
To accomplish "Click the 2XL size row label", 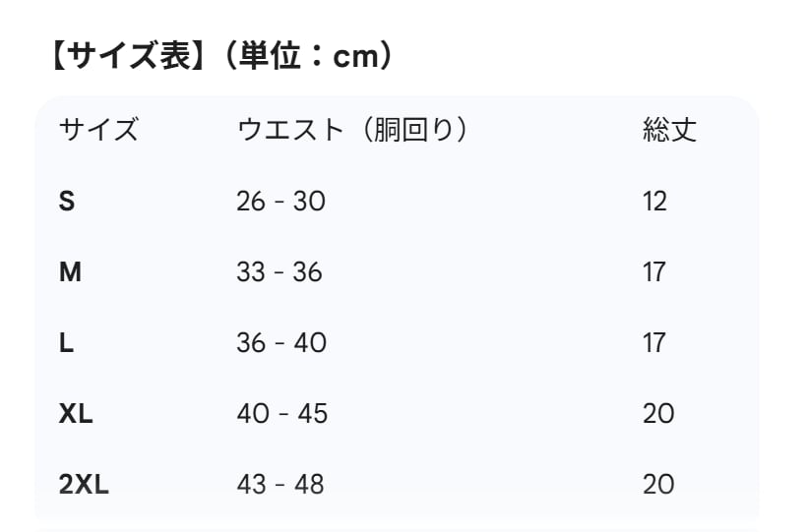I will [x=84, y=485].
